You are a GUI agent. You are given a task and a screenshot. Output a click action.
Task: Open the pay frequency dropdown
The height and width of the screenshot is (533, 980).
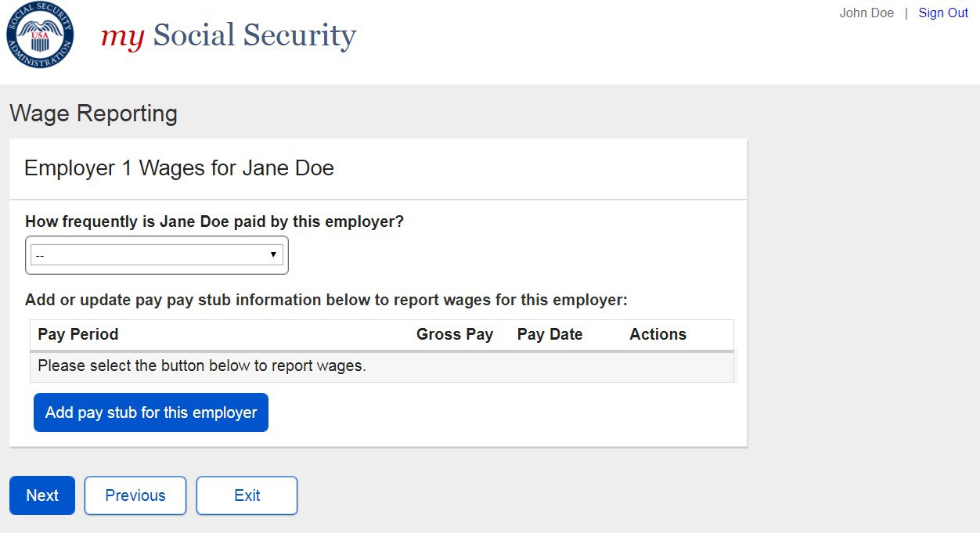point(157,255)
